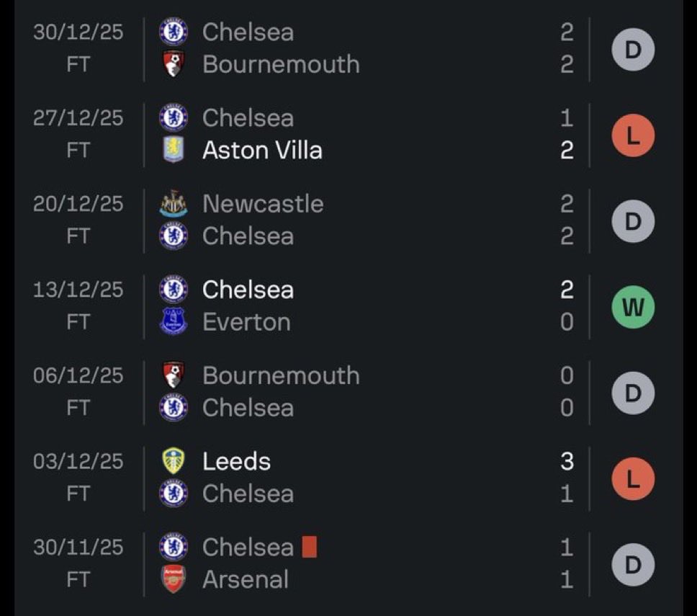Click the Leeds club crest
The height and width of the screenshot is (616, 697).
click(173, 461)
